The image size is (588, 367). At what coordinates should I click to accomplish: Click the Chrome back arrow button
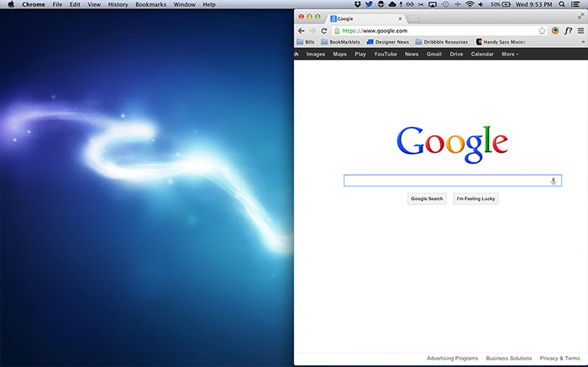tap(301, 31)
